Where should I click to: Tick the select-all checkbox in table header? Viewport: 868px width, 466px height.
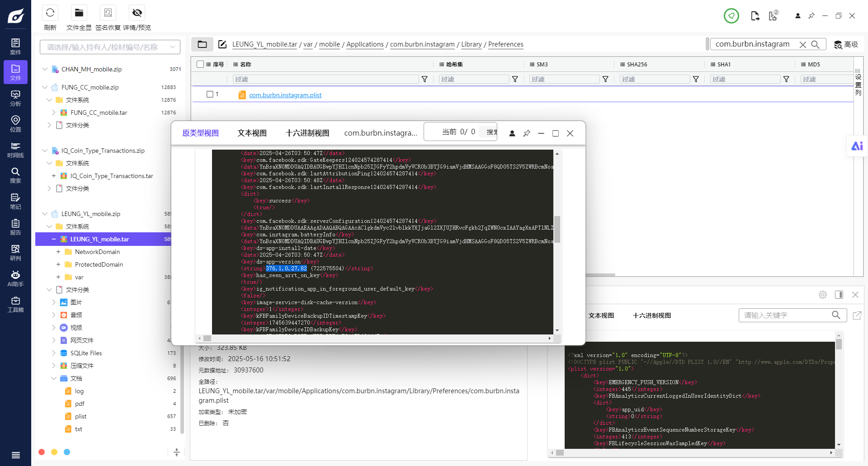(x=200, y=64)
